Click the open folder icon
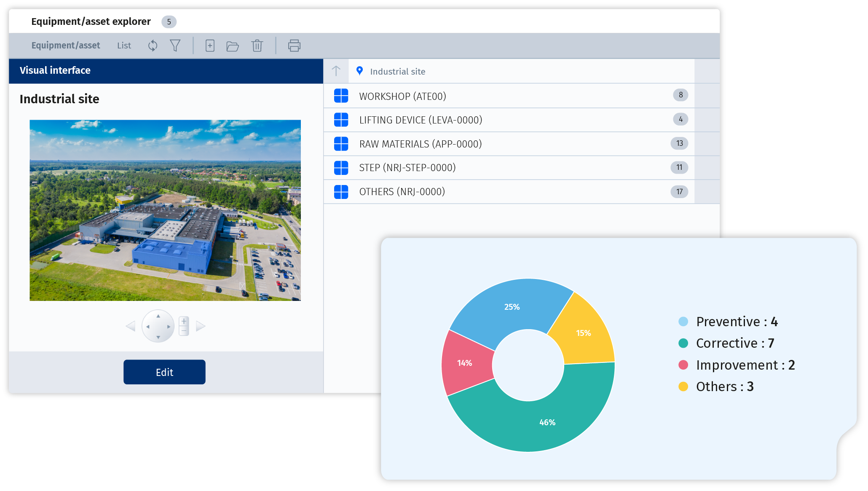Image resolution: width=868 pixels, height=491 pixels. [233, 46]
